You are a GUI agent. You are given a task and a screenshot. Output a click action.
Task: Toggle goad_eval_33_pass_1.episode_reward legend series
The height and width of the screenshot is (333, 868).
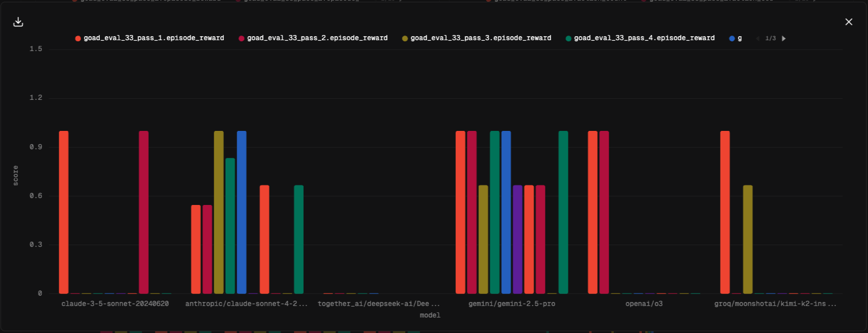(149, 38)
